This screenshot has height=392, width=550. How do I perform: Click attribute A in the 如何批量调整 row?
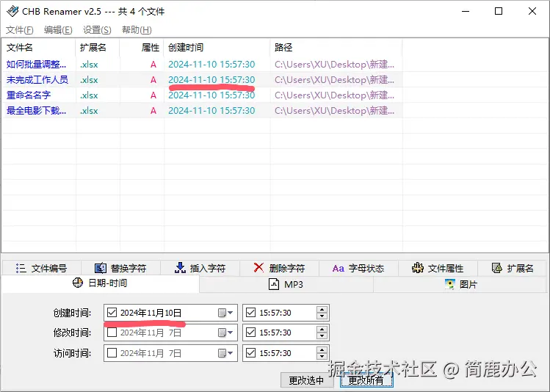[153, 65]
